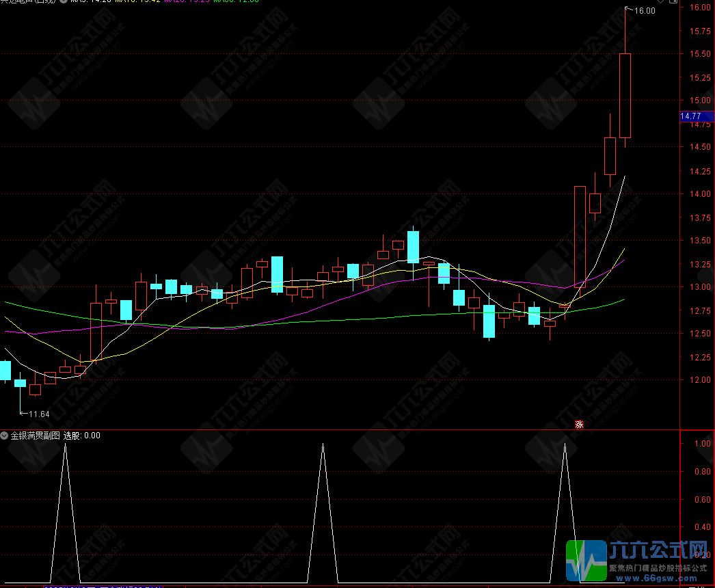Click the red 张 marker below the chart
The height and width of the screenshot is (588, 715).
(x=579, y=424)
